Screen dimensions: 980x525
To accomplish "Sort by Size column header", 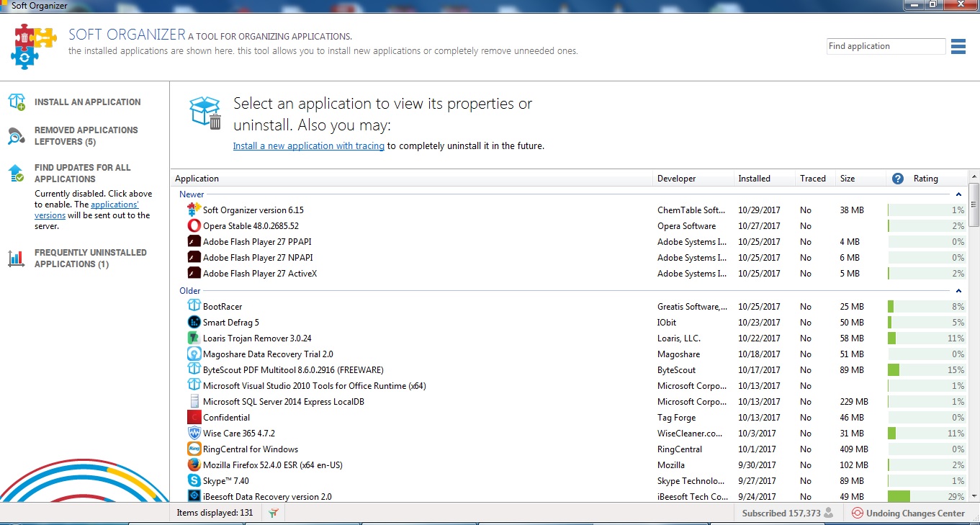I will coord(861,179).
